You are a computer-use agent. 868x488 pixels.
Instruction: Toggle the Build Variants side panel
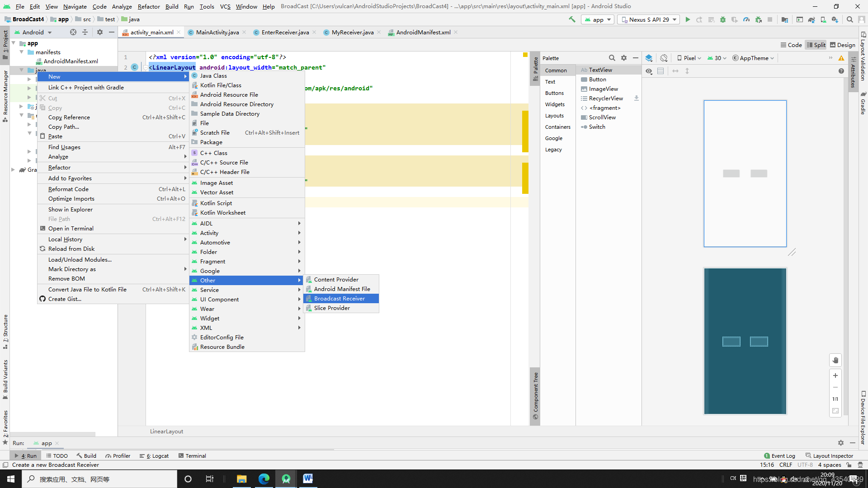(x=5, y=380)
